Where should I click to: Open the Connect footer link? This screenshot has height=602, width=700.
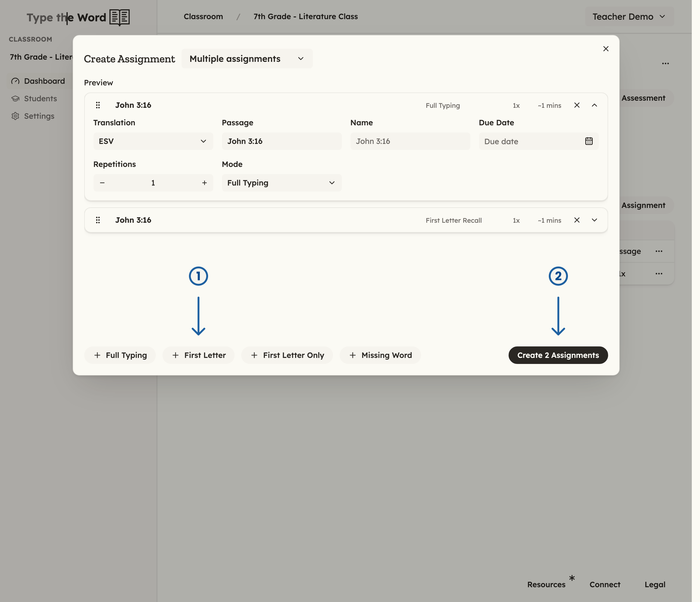605,584
